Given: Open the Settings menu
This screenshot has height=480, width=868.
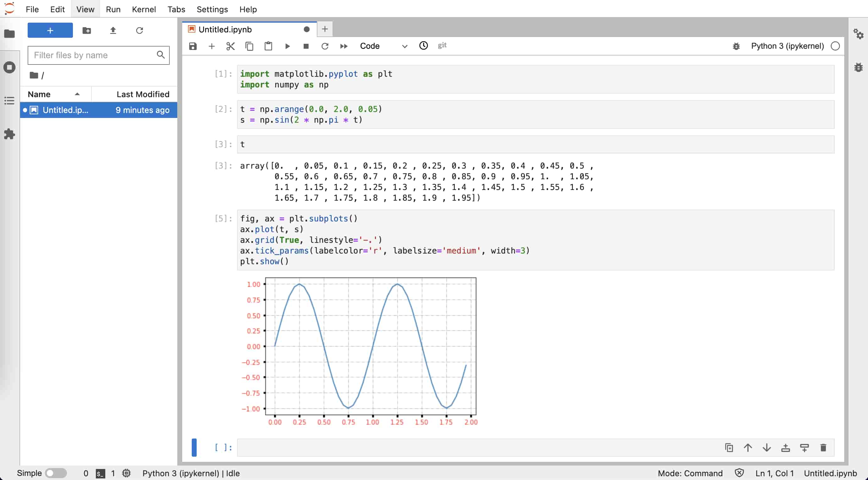Looking at the screenshot, I should pos(212,9).
